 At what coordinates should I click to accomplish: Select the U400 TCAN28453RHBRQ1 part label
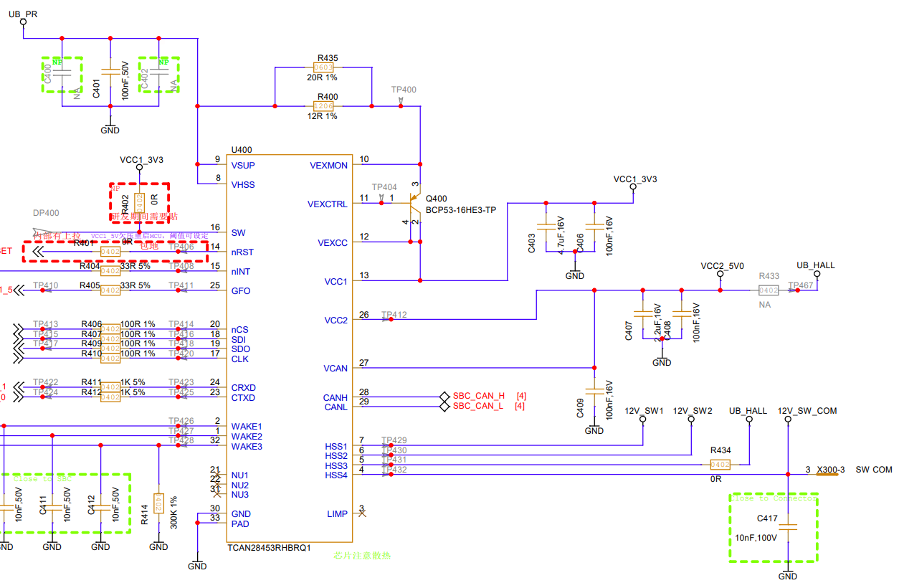coord(269,548)
